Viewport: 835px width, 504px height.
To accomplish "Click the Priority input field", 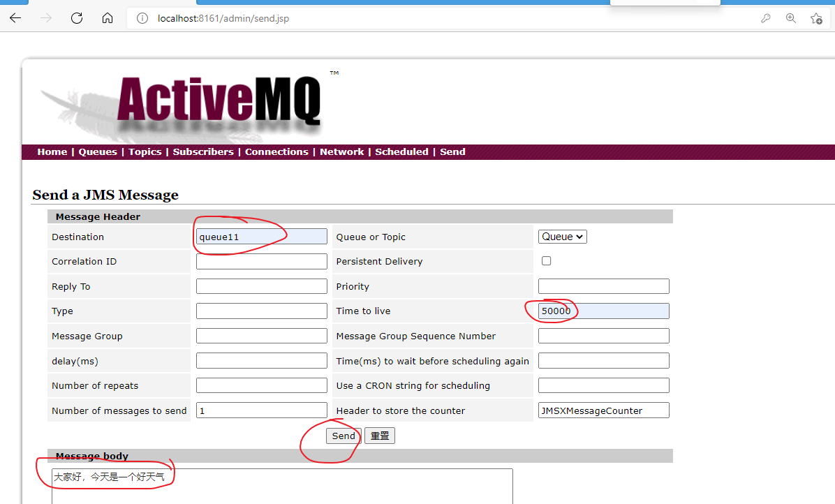I will pyautogui.click(x=603, y=286).
